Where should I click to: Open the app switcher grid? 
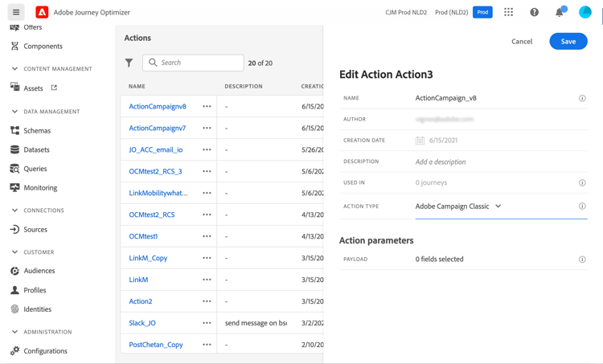(x=509, y=12)
